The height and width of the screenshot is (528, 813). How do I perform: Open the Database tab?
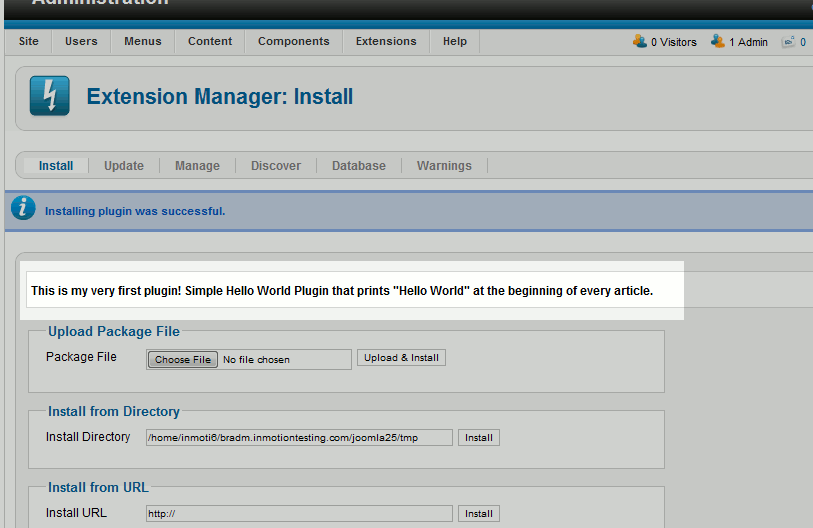359,166
